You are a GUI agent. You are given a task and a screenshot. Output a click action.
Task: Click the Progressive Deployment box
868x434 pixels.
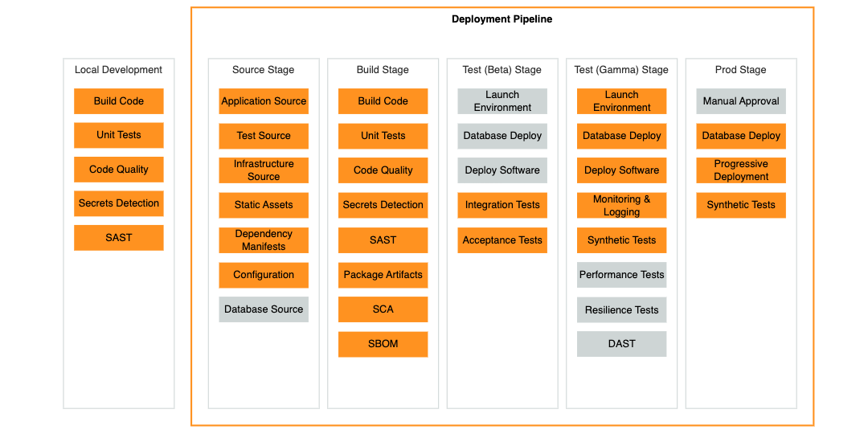(741, 170)
